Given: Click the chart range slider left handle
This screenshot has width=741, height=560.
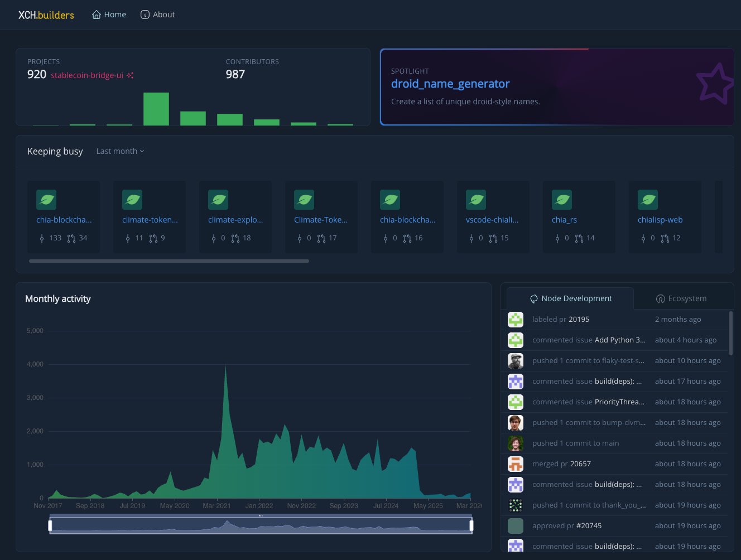Looking at the screenshot, I should coord(50,525).
